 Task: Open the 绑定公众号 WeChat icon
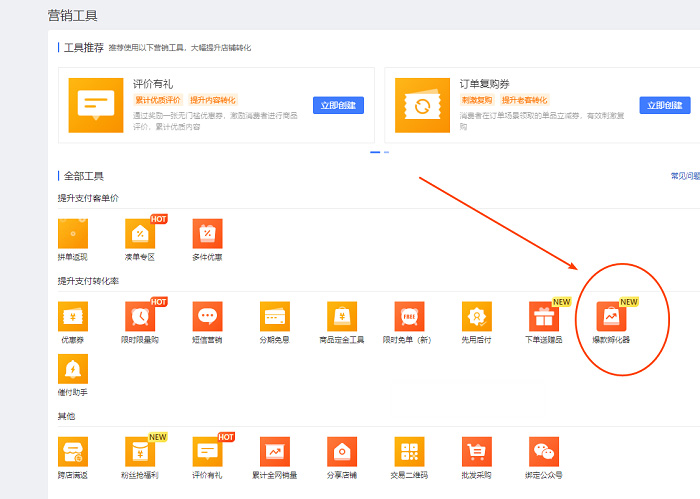pyautogui.click(x=544, y=452)
